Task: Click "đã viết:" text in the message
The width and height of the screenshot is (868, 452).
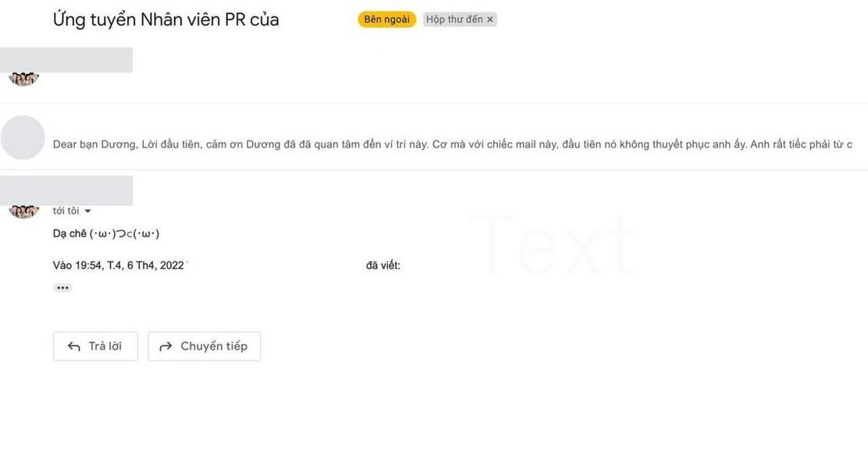Action: pos(382,265)
